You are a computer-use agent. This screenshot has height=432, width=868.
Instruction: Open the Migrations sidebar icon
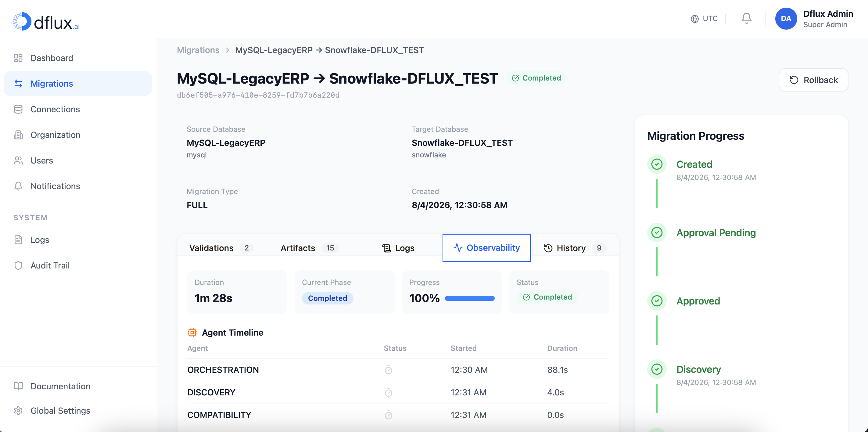18,83
